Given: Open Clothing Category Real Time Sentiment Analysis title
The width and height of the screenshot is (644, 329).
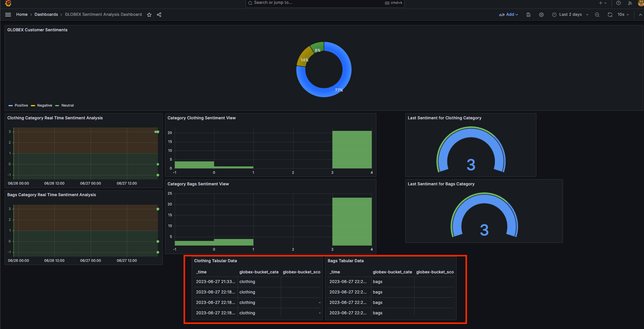Looking at the screenshot, I should click(55, 118).
